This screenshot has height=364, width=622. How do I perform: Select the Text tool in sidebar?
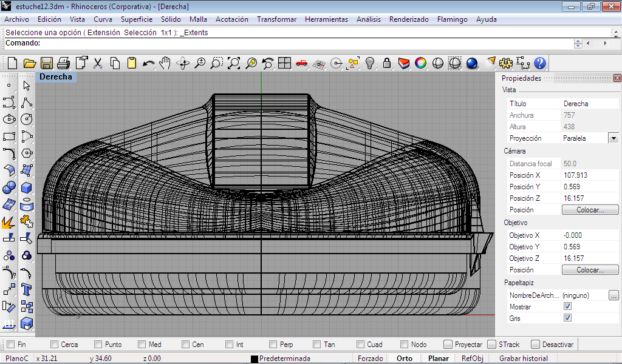pos(26,288)
